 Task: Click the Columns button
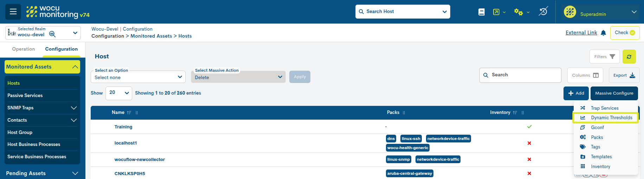tap(585, 75)
